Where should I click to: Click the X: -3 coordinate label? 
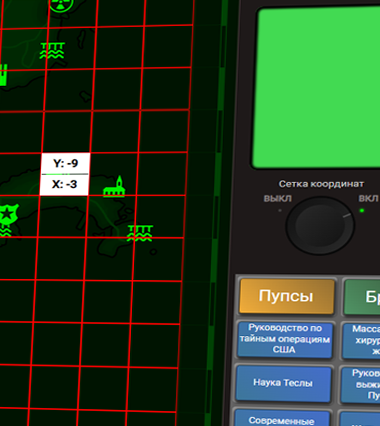click(64, 184)
